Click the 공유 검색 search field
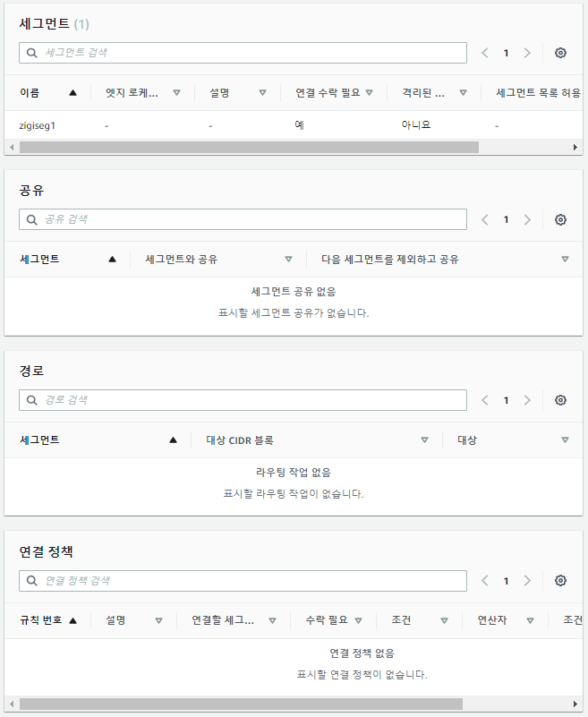The width and height of the screenshot is (588, 717). click(243, 220)
